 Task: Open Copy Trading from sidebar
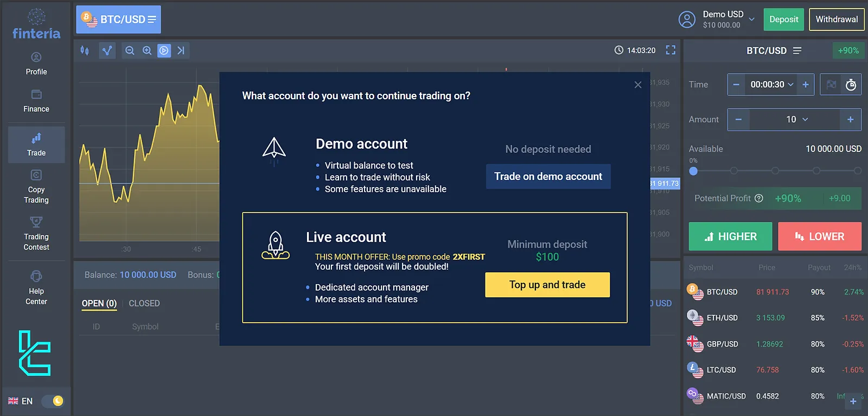(36, 187)
